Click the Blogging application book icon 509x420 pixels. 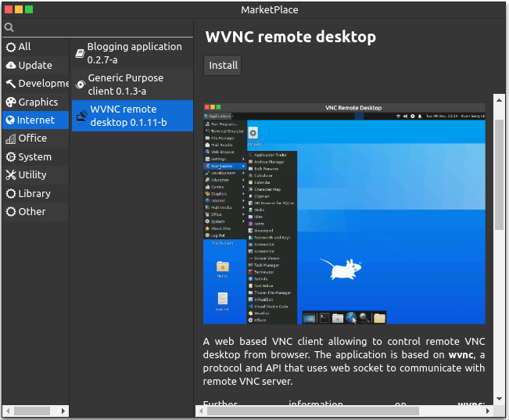80,53
